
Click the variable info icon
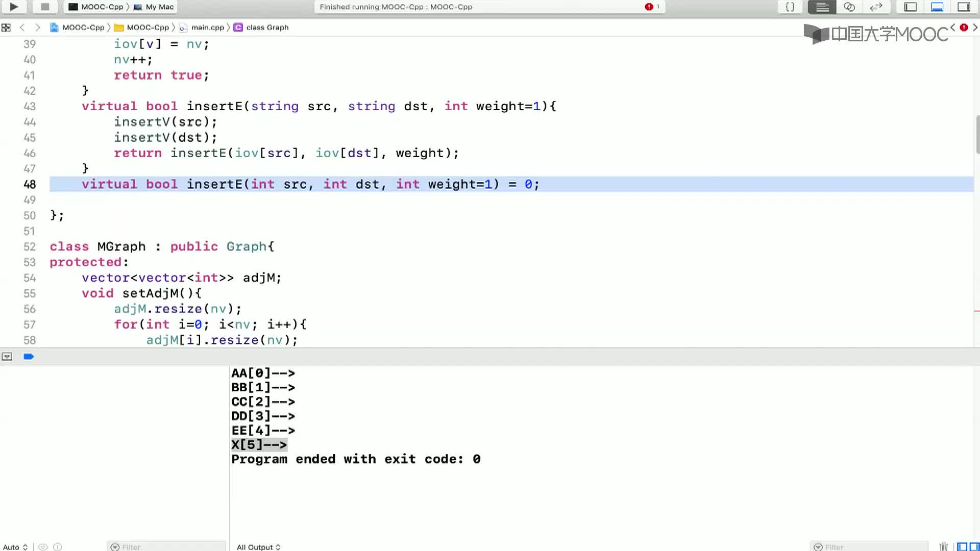click(x=58, y=547)
